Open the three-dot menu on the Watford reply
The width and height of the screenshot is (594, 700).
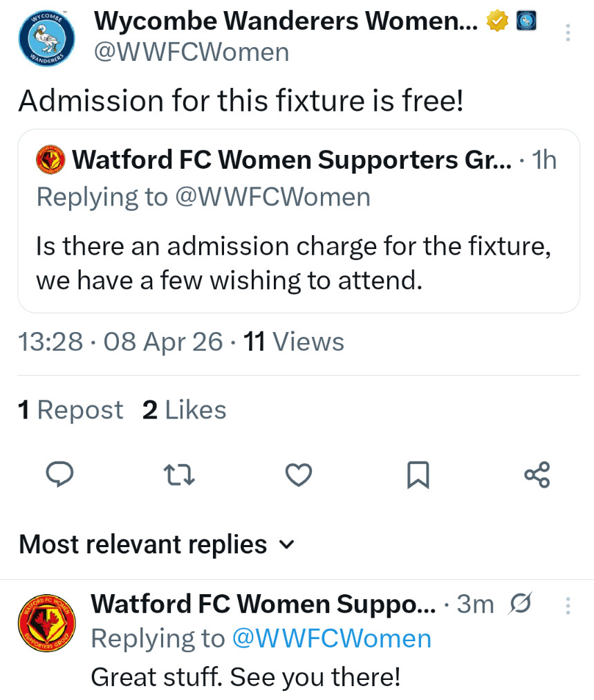coord(568,606)
